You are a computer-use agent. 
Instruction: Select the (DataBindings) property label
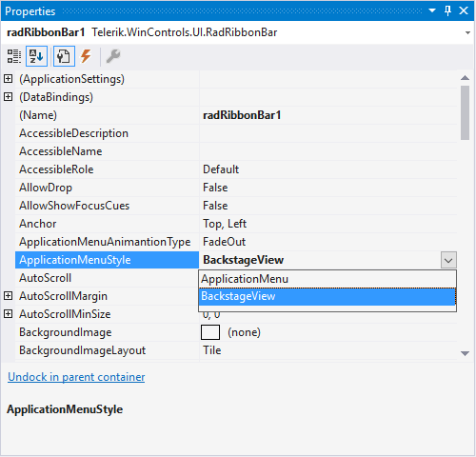[56, 97]
